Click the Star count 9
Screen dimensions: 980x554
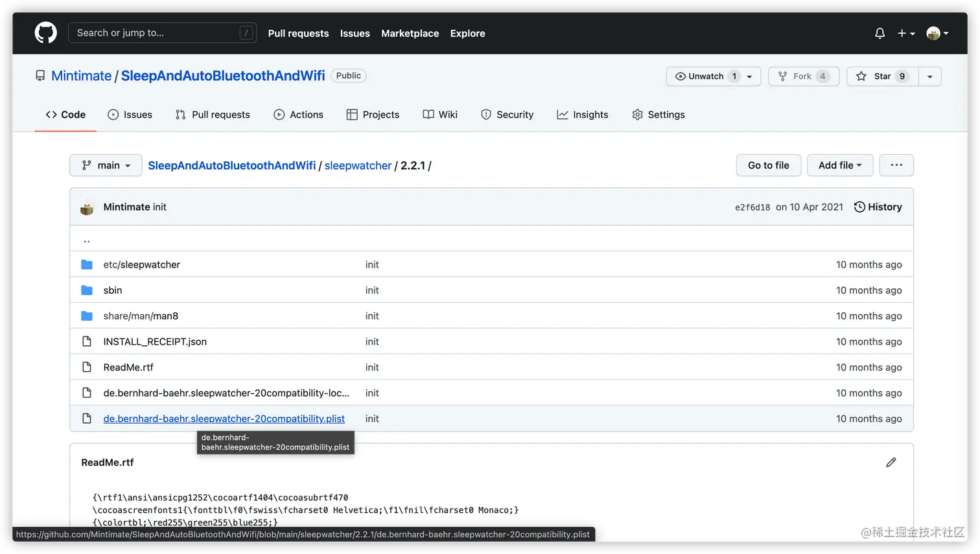902,76
